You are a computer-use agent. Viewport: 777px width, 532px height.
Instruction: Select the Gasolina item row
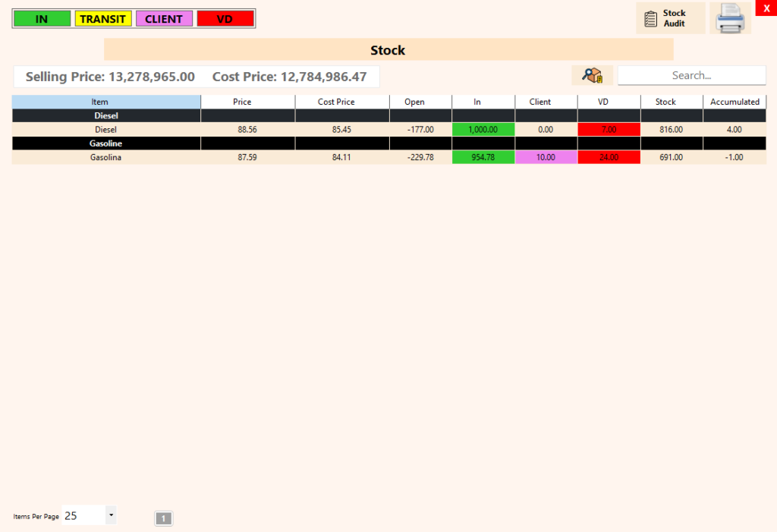(105, 157)
